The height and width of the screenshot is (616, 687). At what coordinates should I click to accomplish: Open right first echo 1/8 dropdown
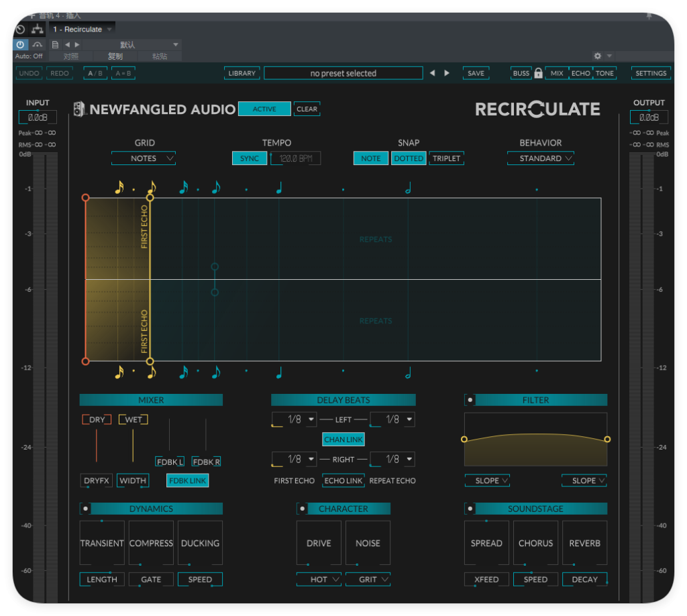pos(295,459)
